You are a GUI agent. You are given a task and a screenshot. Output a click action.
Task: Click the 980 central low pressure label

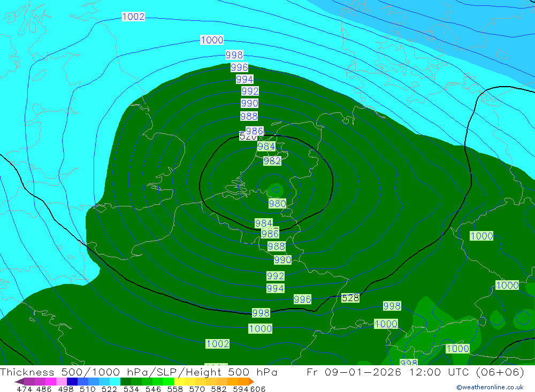[277, 204]
